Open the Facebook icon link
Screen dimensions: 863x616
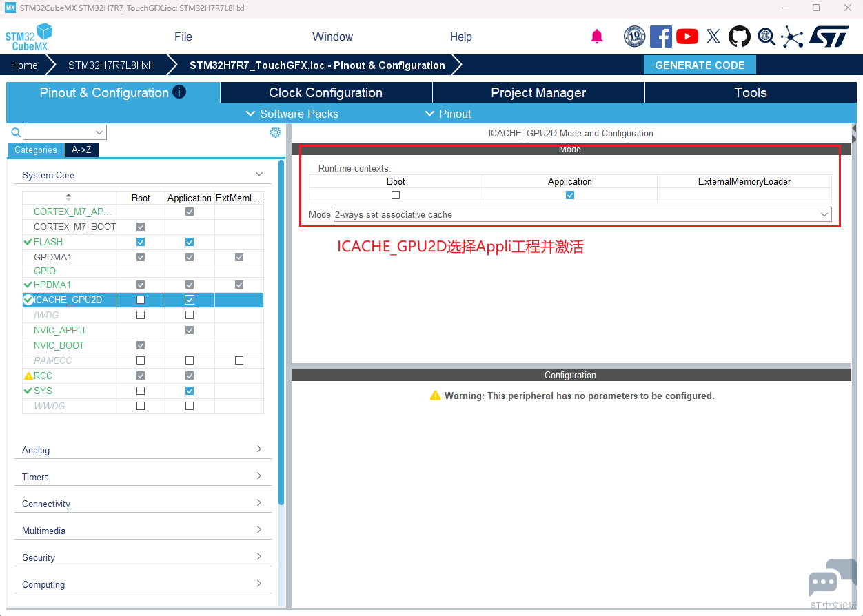[x=661, y=37]
